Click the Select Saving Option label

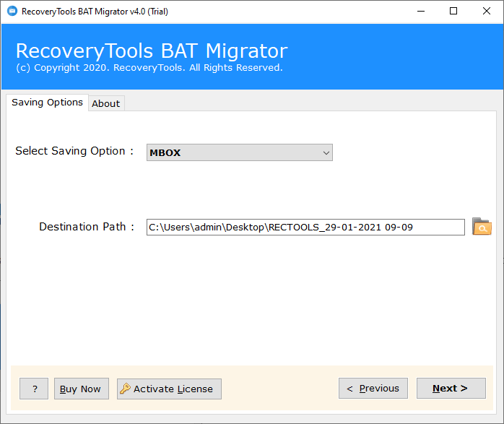[x=74, y=151]
